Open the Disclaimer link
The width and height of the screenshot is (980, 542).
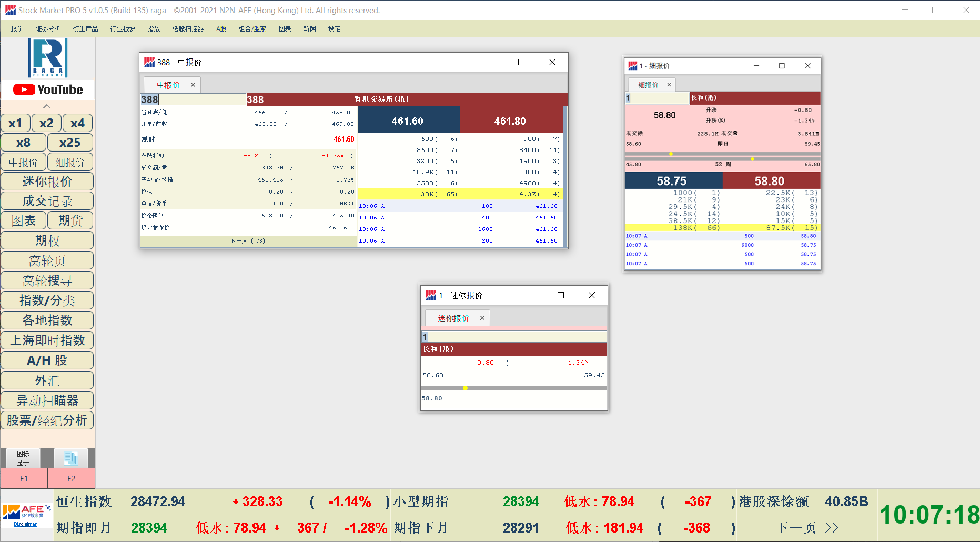(x=25, y=524)
